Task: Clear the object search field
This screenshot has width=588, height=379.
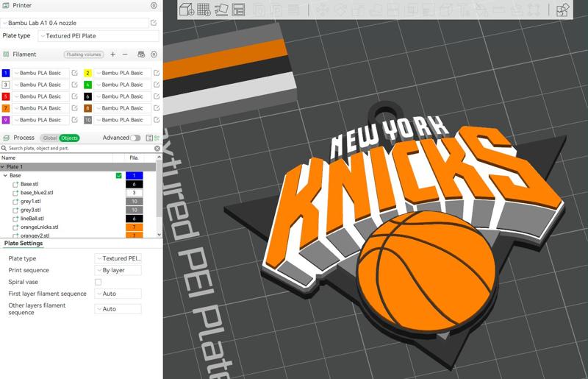Action: pyautogui.click(x=157, y=149)
